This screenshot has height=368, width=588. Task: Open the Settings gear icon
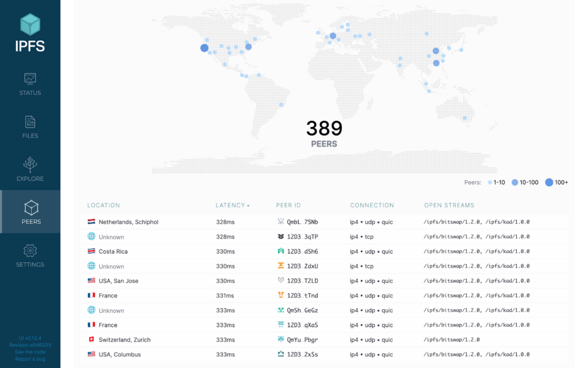(x=30, y=251)
